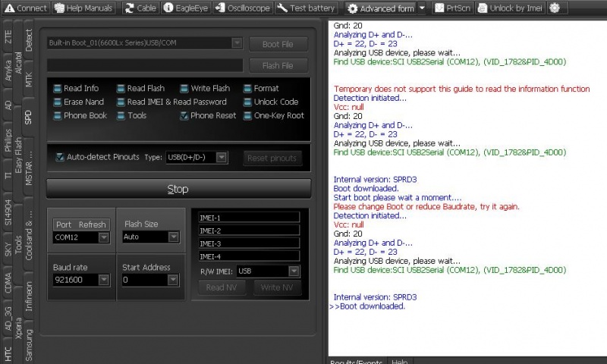The height and width of the screenshot is (364, 607).
Task: Uncheck the Phone Reset checkbox
Action: [x=184, y=116]
